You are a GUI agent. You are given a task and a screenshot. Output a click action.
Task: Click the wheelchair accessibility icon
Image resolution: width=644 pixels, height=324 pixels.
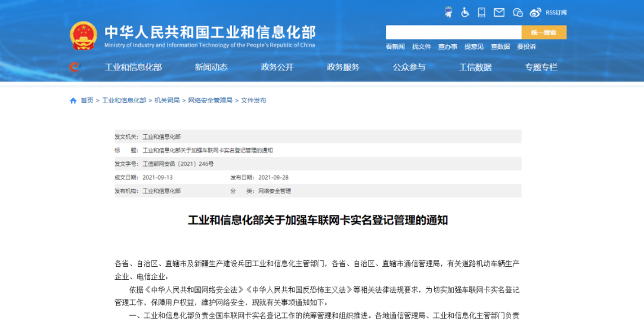[x=465, y=13]
